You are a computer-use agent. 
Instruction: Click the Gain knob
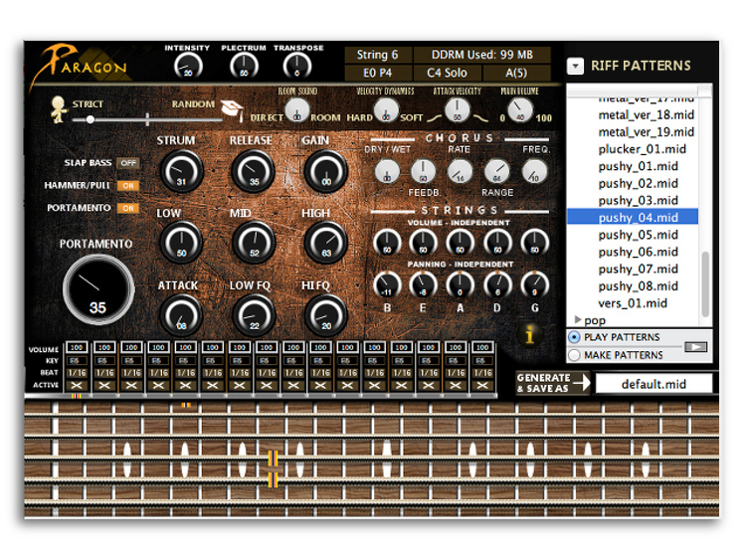click(x=326, y=171)
